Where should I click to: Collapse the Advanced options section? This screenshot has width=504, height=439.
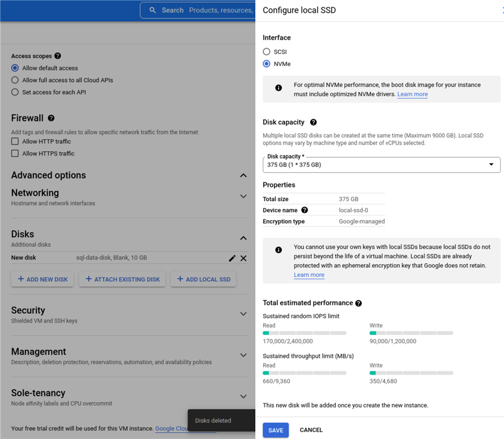pyautogui.click(x=244, y=175)
